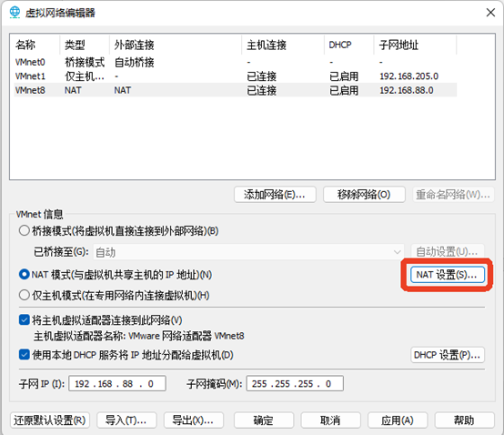Click the 添加网络 button
504x435 pixels.
pos(275,194)
